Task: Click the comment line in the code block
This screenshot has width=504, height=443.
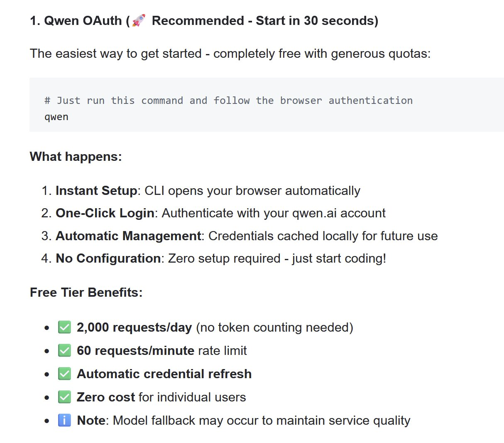Action: tap(228, 101)
